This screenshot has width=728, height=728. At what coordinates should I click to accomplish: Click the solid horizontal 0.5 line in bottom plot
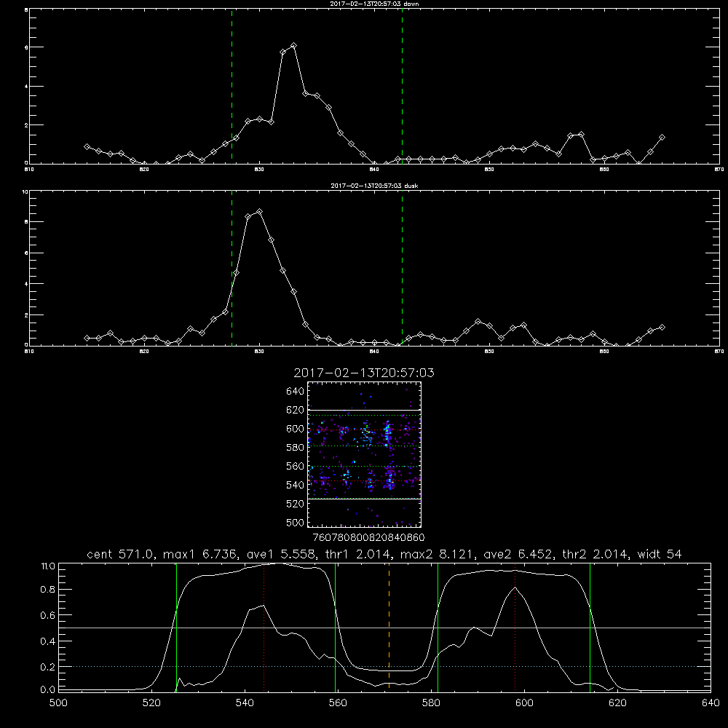(385, 628)
